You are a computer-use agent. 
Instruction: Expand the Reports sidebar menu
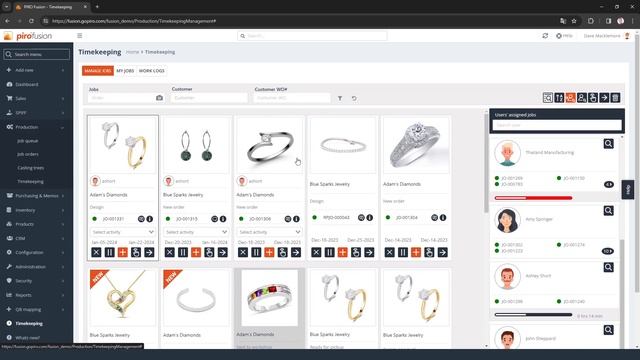coord(36,295)
